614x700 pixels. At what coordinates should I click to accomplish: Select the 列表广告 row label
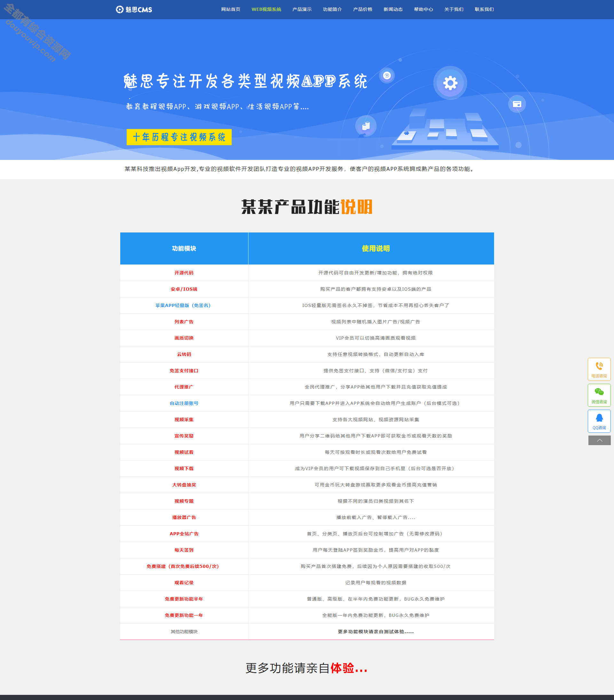point(184,322)
